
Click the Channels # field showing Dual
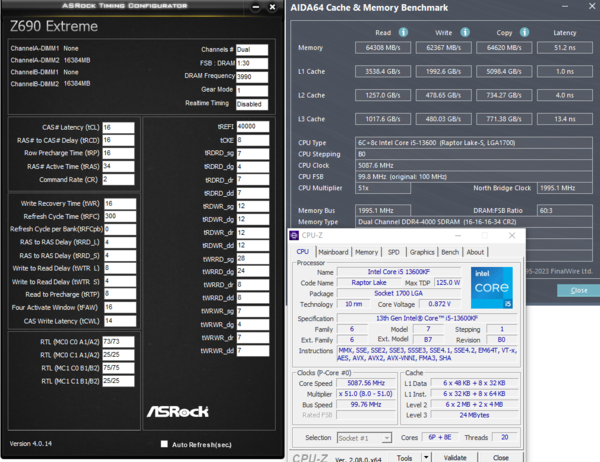click(252, 50)
